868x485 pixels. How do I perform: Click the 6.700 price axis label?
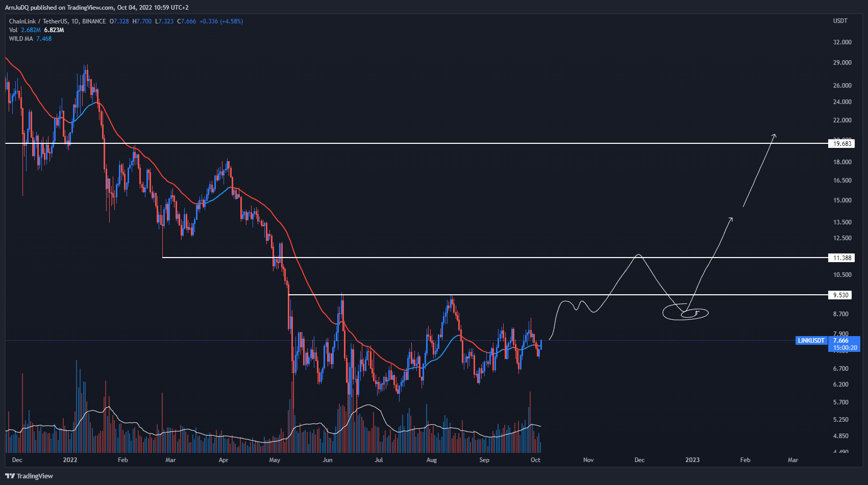tap(840, 369)
